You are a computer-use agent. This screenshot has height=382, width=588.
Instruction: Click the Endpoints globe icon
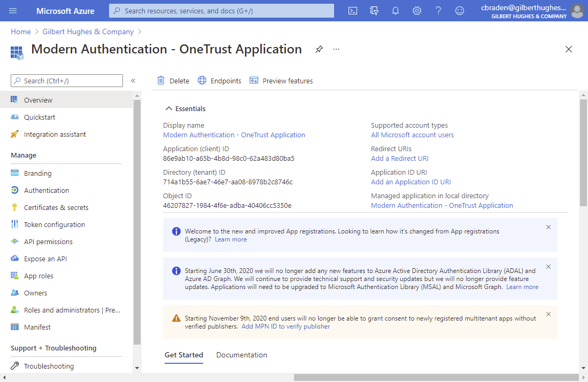tap(202, 80)
